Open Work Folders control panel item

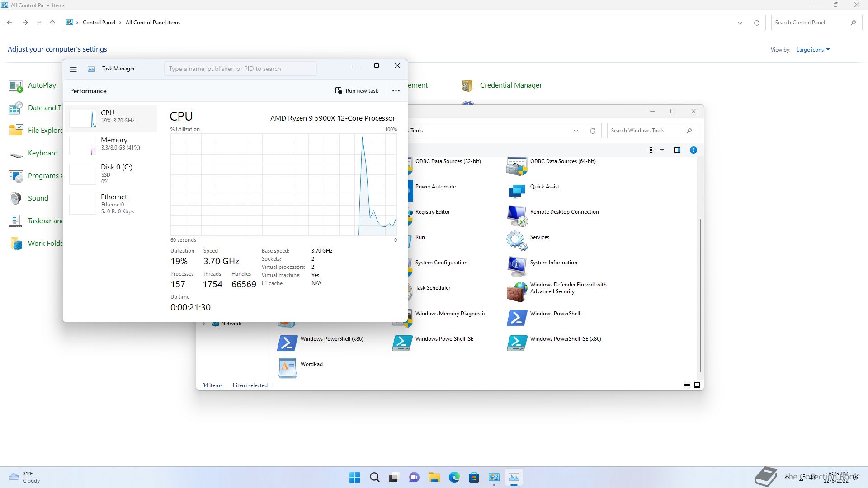click(x=35, y=244)
